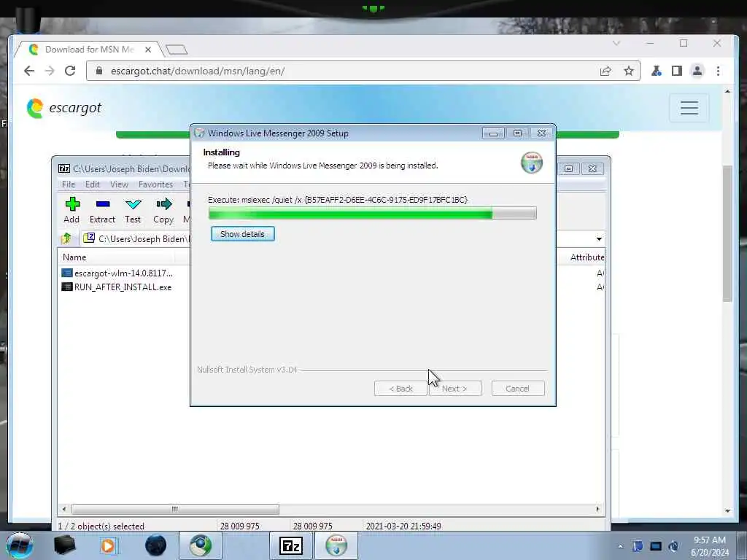Screen dimensions: 747x560
Task: Open the 7-Zip View menu
Action: click(x=119, y=184)
